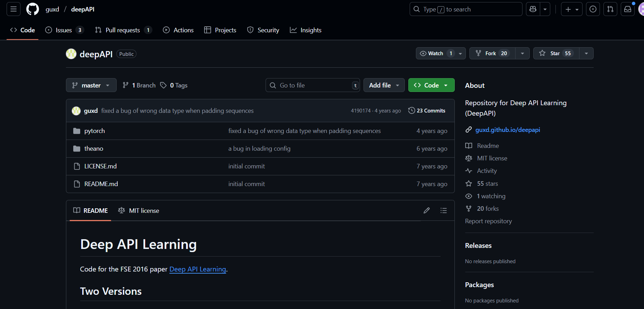Expand the Fork options dropdown arrow
Screen dimensions: 644x309
point(522,53)
